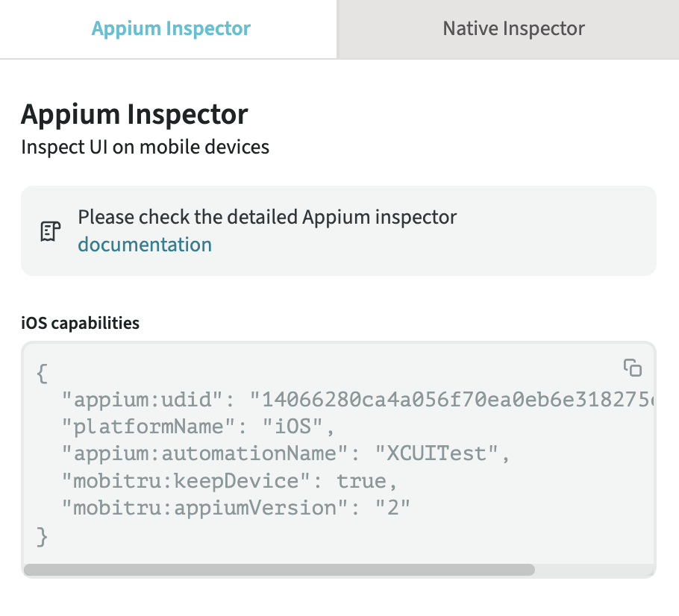This screenshot has width=679, height=616.
Task: Select the Appium Inspector tab
Action: [x=171, y=29]
